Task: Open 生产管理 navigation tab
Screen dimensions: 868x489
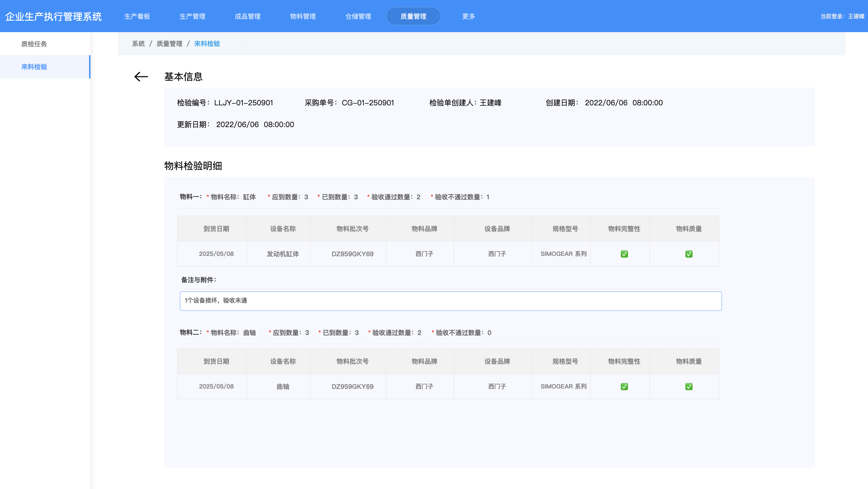Action: coord(192,16)
